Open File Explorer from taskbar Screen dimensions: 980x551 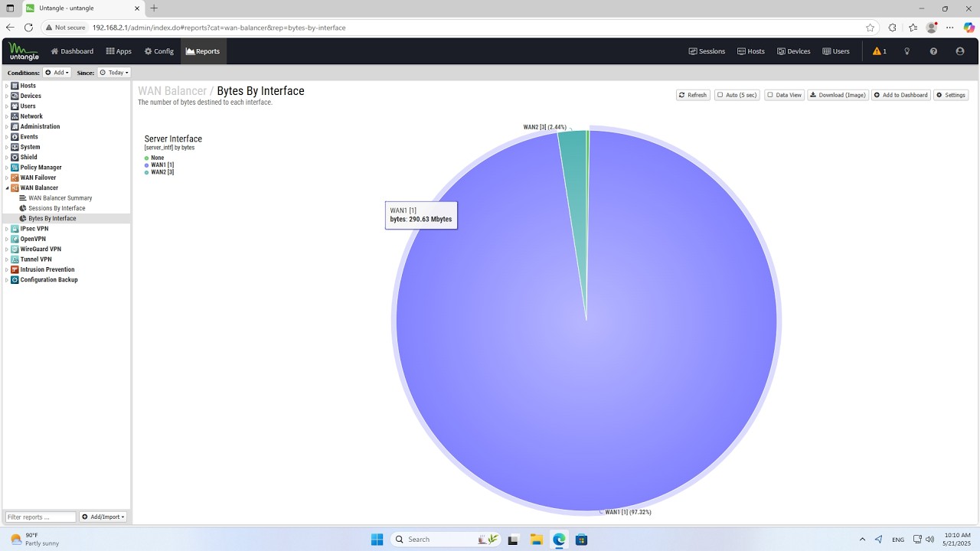pos(536,540)
